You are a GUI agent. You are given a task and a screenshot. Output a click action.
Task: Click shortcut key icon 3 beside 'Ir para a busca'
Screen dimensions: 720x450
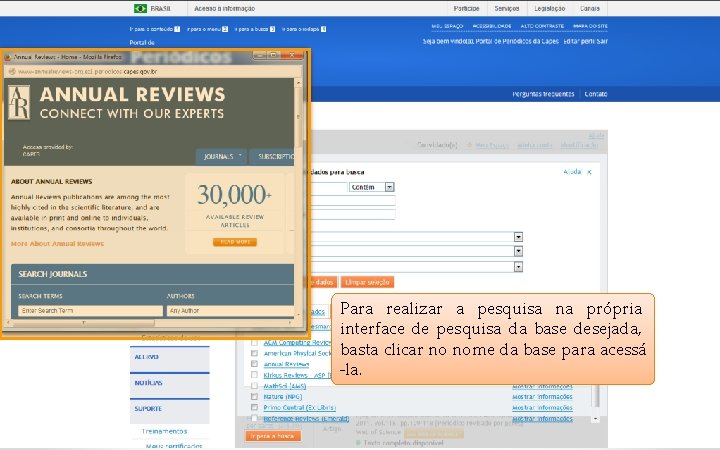[x=272, y=29]
